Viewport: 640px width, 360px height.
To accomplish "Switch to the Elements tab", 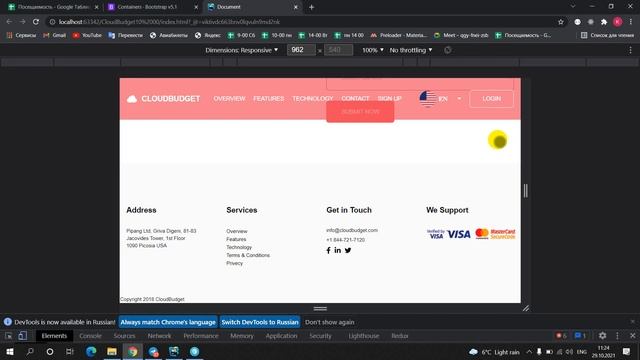I will coord(54,336).
